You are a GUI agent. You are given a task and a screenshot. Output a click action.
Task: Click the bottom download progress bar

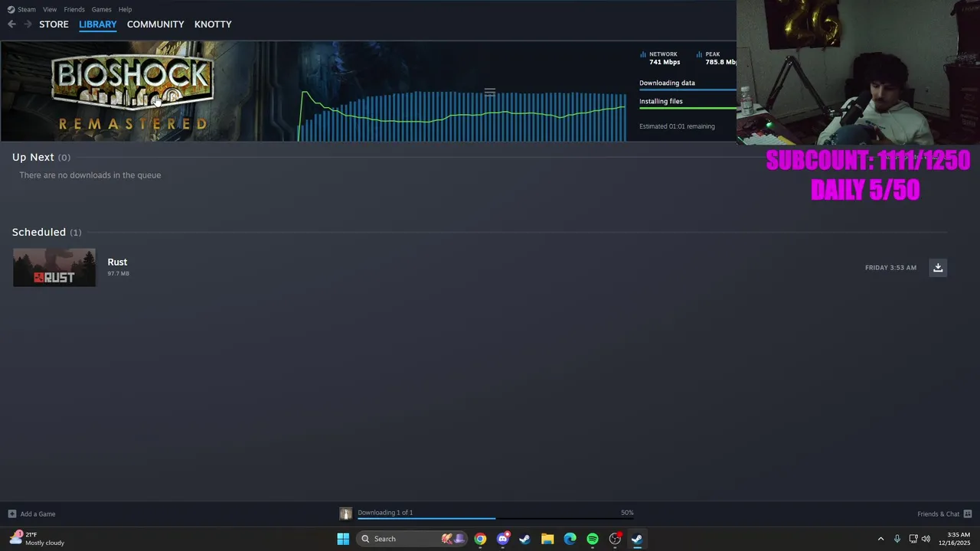pyautogui.click(x=495, y=519)
